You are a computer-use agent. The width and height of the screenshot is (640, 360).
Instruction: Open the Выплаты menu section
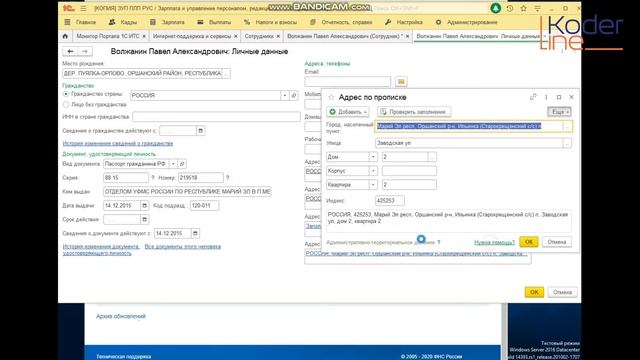click(x=214, y=22)
